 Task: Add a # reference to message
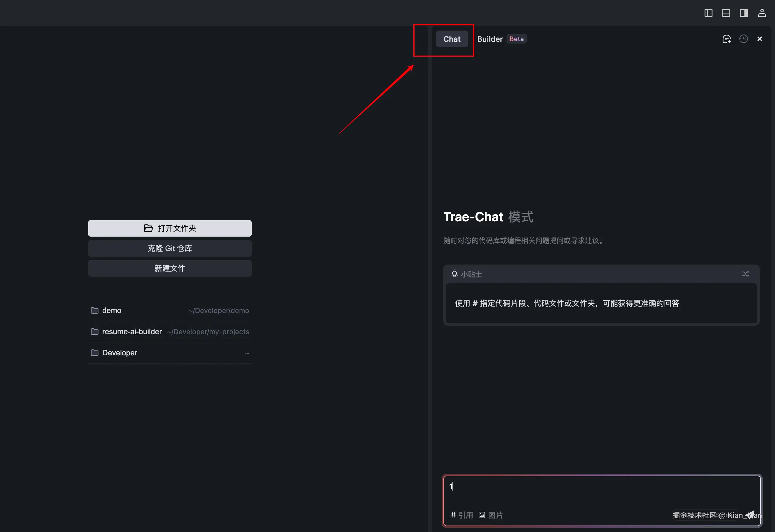[x=462, y=515]
